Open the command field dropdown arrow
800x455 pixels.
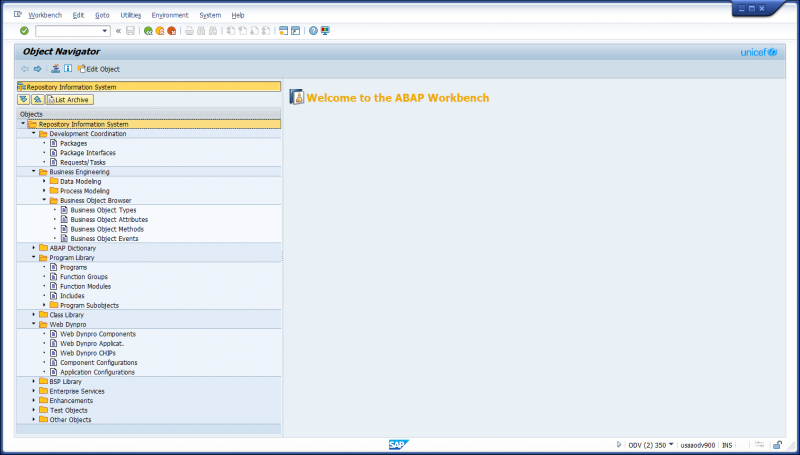[x=104, y=31]
